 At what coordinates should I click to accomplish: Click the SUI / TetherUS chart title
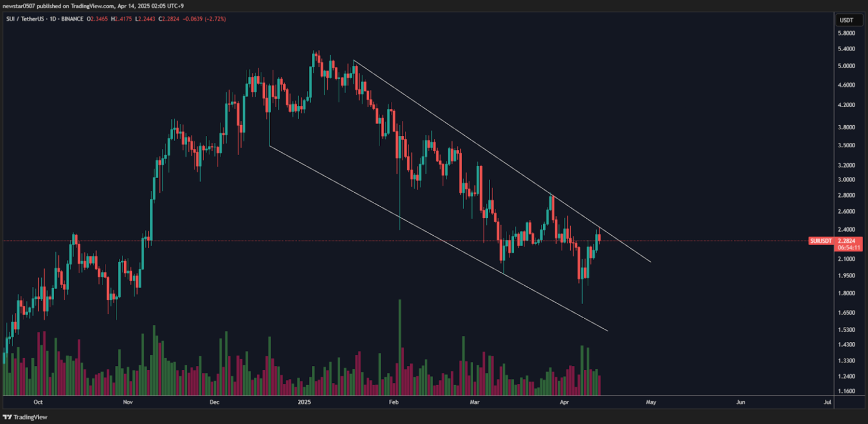[x=25, y=19]
